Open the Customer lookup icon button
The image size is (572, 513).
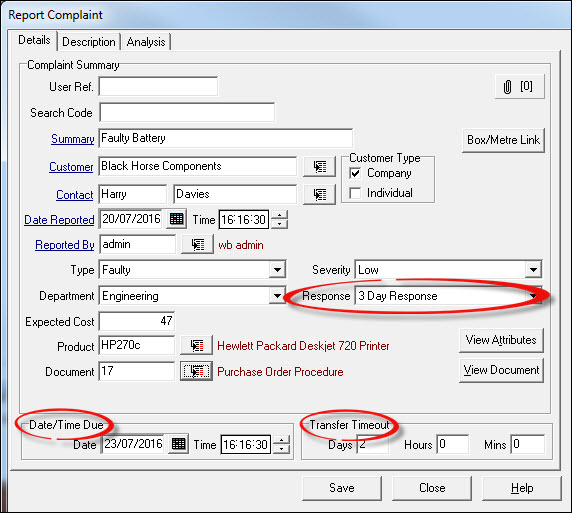(x=319, y=167)
